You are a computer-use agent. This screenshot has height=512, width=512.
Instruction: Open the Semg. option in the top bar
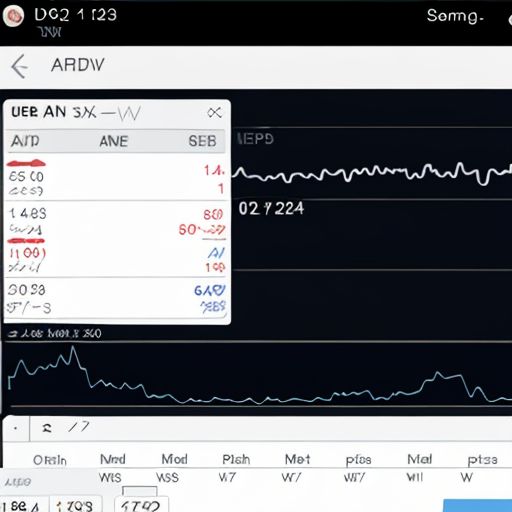pos(455,16)
